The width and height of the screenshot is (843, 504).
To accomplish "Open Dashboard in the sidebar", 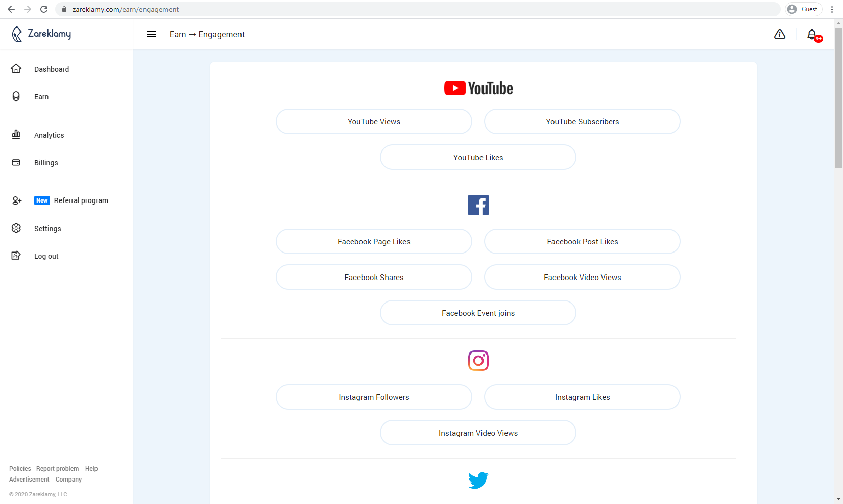I will tap(52, 69).
